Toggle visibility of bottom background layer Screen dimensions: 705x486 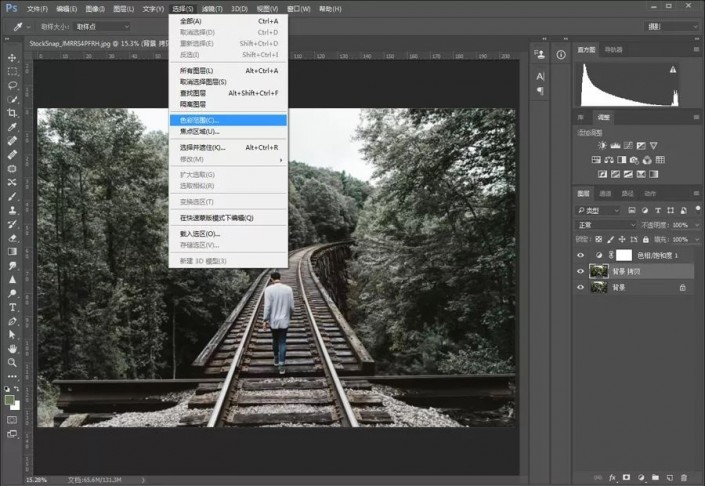tap(582, 287)
